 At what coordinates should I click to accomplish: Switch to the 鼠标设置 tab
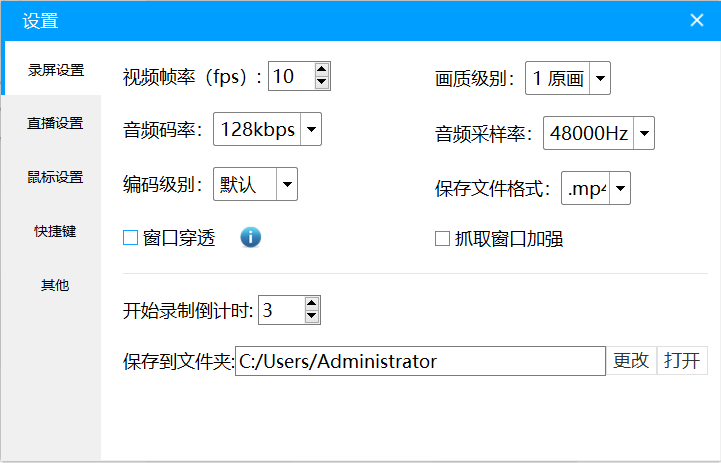point(55,177)
